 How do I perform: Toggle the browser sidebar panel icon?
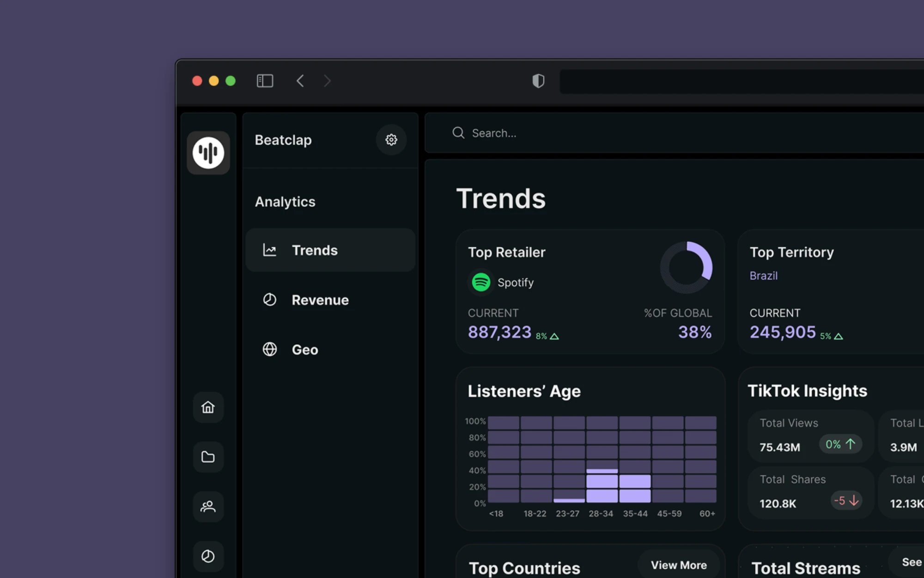click(265, 81)
